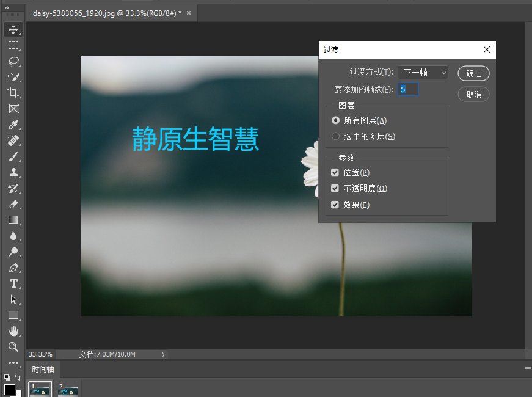Click the 确定 button
The height and width of the screenshot is (397, 532).
point(473,74)
